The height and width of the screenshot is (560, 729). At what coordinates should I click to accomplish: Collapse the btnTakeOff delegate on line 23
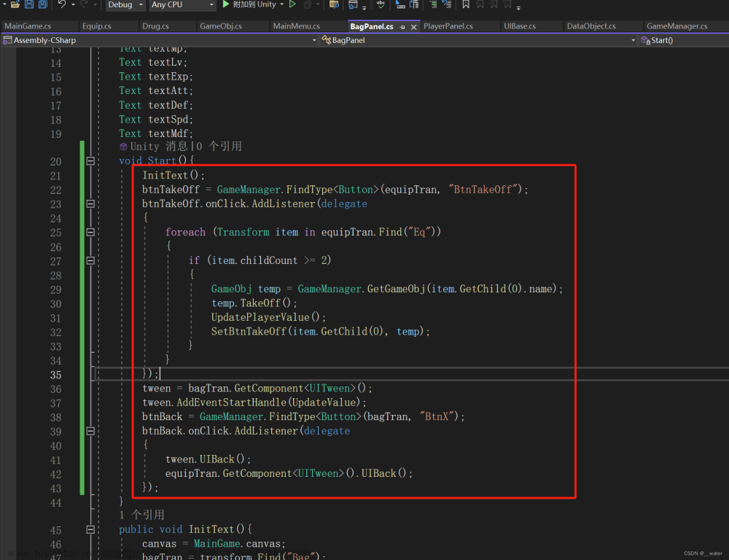pyautogui.click(x=90, y=203)
